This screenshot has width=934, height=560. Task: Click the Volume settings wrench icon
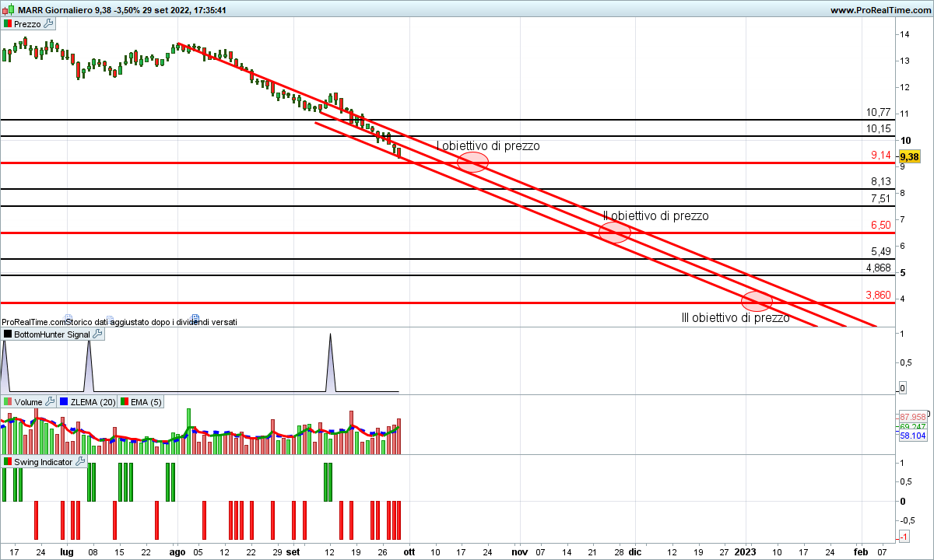click(51, 401)
